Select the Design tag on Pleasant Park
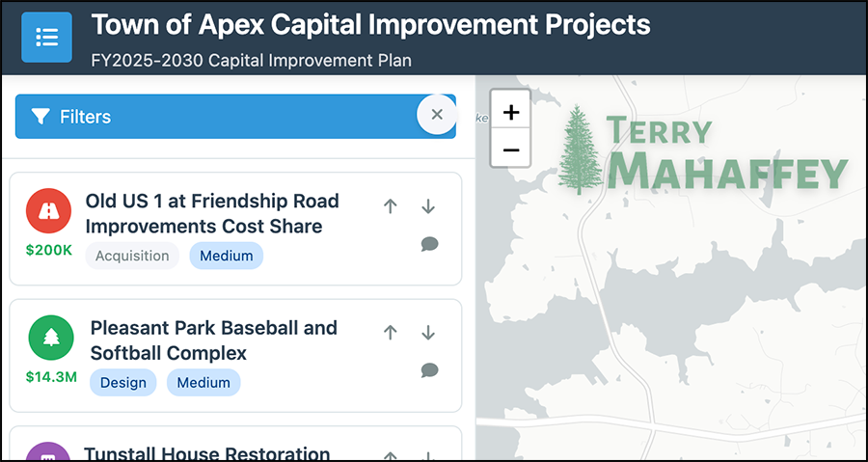Screen dimensions: 868x462 [123, 382]
